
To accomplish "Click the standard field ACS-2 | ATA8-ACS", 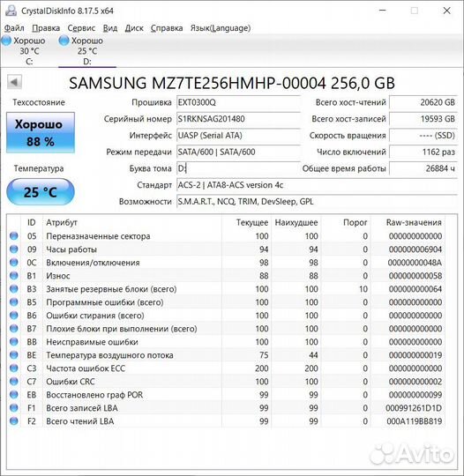I will pyautogui.click(x=317, y=185).
